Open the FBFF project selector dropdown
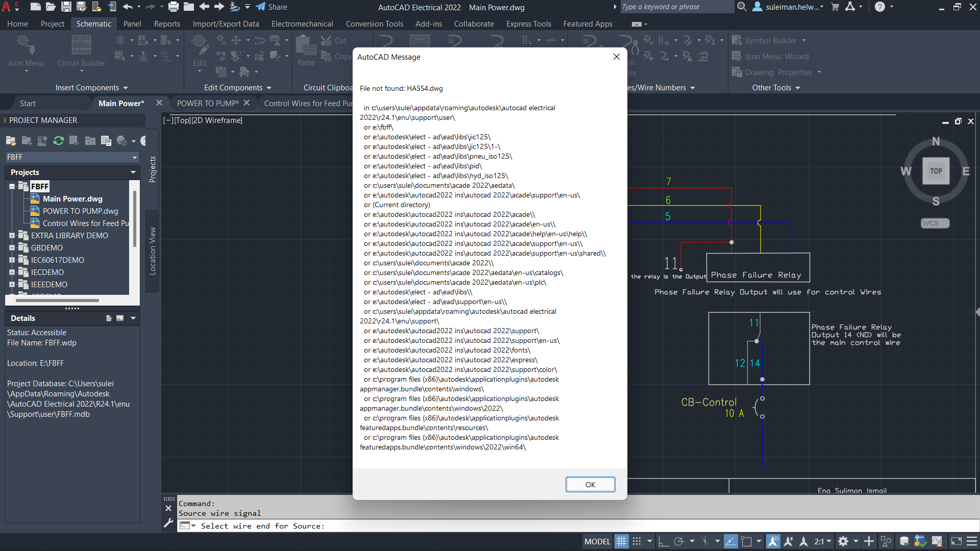 [x=134, y=157]
